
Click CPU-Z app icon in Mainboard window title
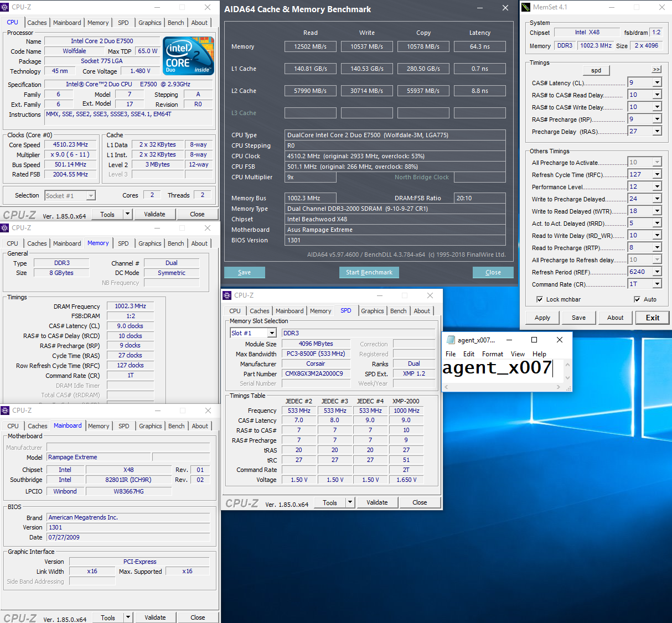click(5, 411)
